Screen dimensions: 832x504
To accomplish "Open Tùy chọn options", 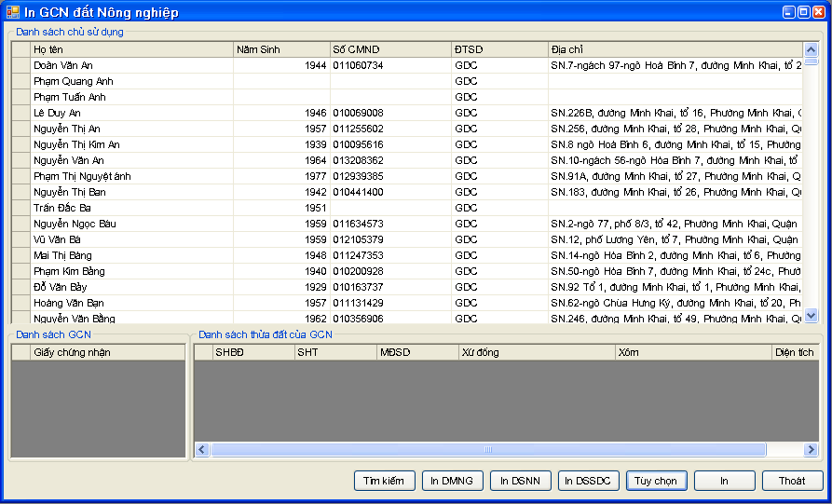I will click(x=656, y=481).
